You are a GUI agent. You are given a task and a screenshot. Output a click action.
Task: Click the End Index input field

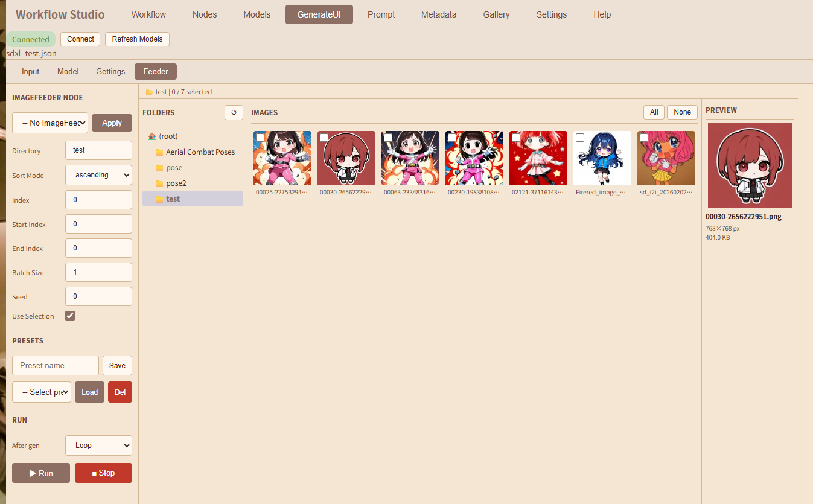(x=98, y=248)
